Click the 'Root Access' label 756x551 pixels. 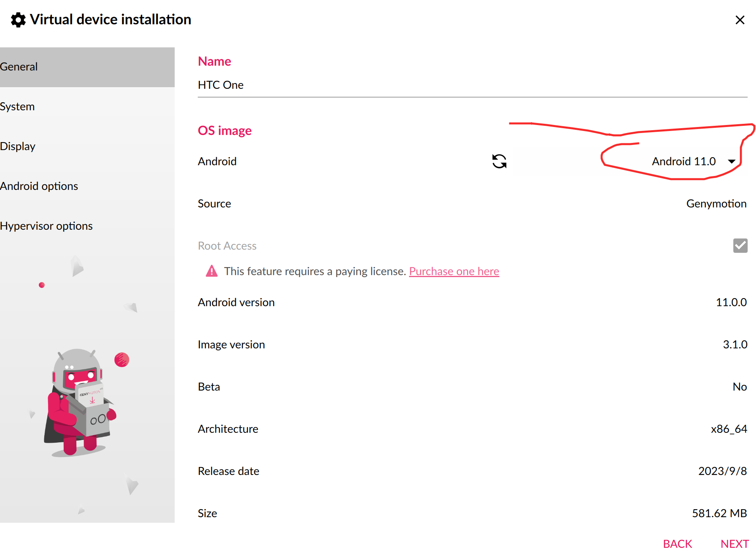coord(227,246)
